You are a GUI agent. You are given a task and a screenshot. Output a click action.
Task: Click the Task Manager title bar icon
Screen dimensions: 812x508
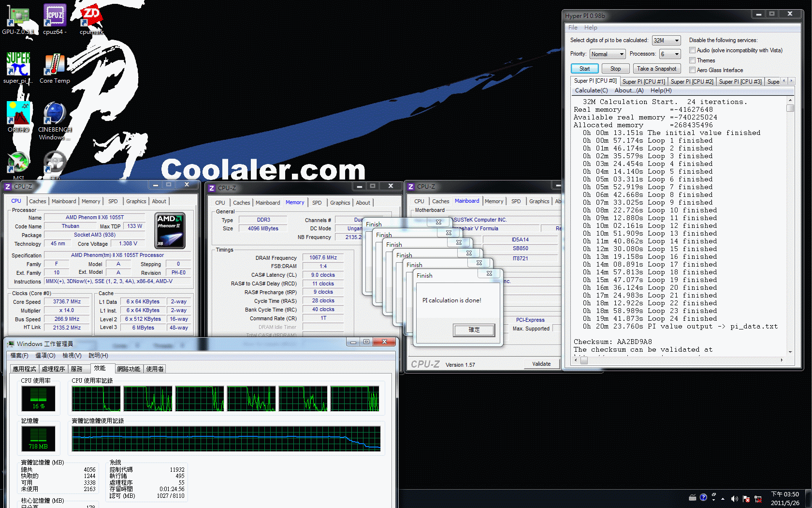tap(11, 344)
